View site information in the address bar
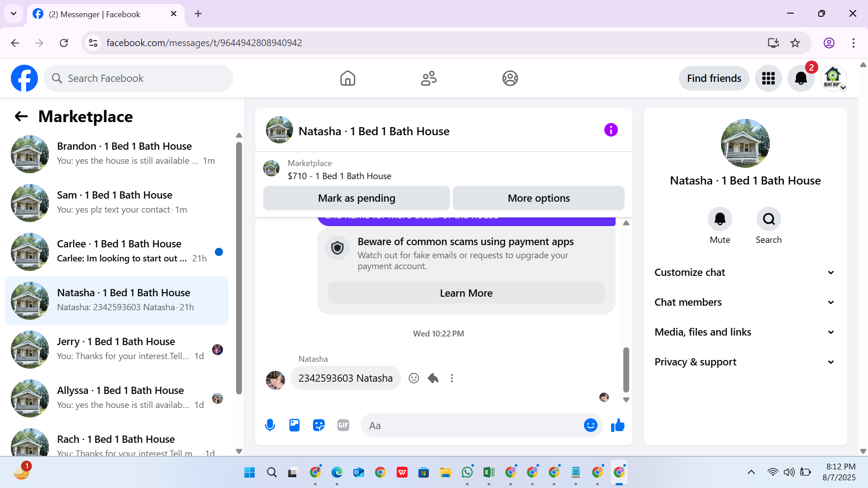Viewport: 868px width, 488px height. [x=93, y=43]
